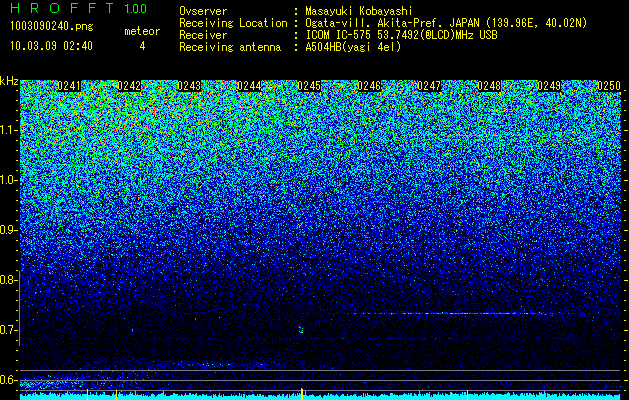
Task: Click the HROFFT 1.0.0 title text
Action: point(79,8)
